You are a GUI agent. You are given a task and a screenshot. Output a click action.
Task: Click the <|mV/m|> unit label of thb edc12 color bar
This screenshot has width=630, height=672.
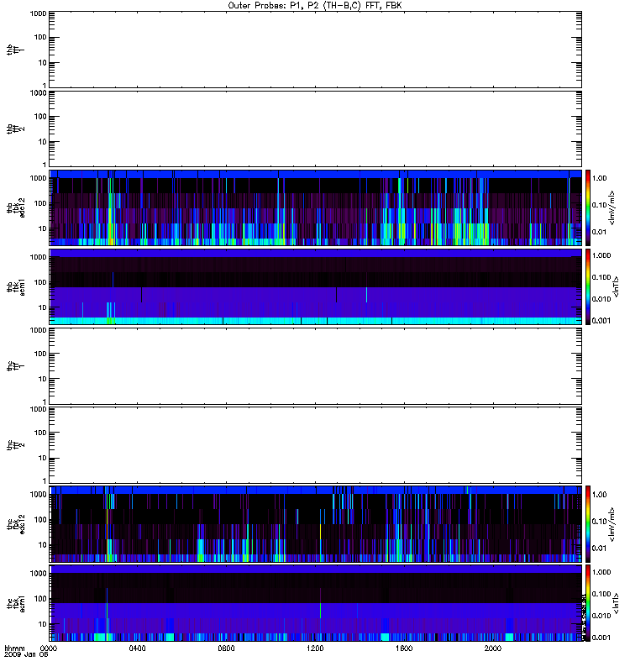coord(612,207)
